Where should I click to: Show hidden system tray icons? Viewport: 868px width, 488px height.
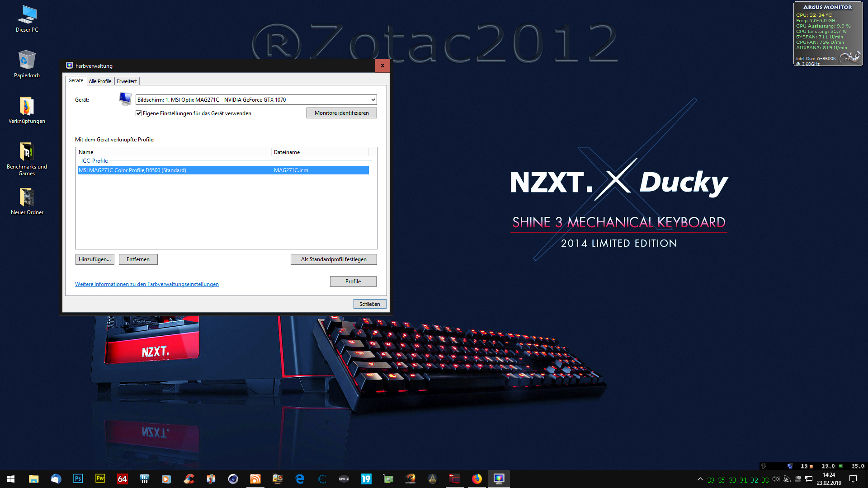click(x=700, y=479)
